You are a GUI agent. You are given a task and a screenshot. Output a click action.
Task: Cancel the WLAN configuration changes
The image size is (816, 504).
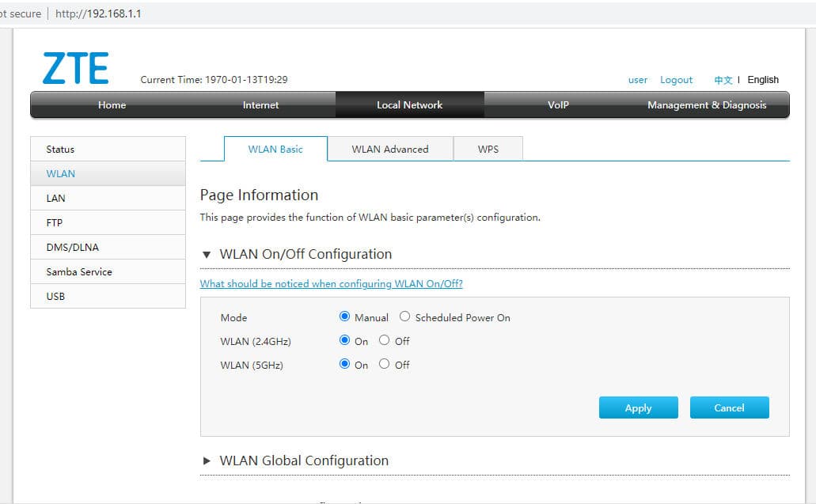click(729, 407)
